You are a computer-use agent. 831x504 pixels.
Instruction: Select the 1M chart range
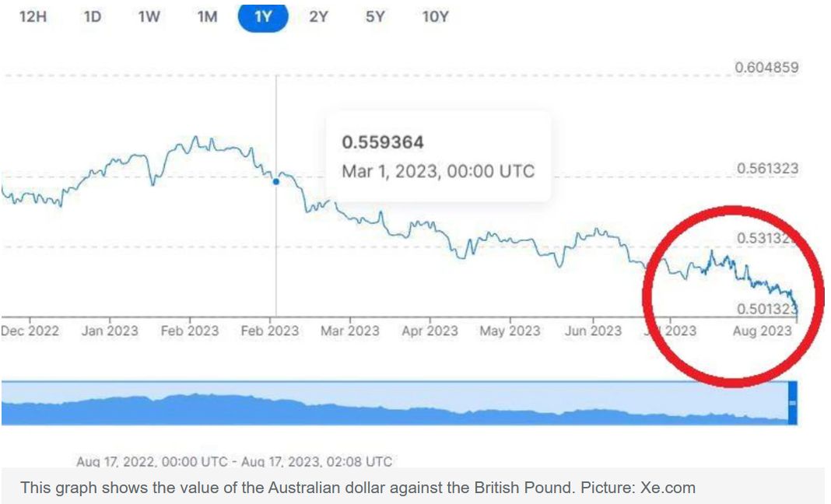(x=207, y=16)
